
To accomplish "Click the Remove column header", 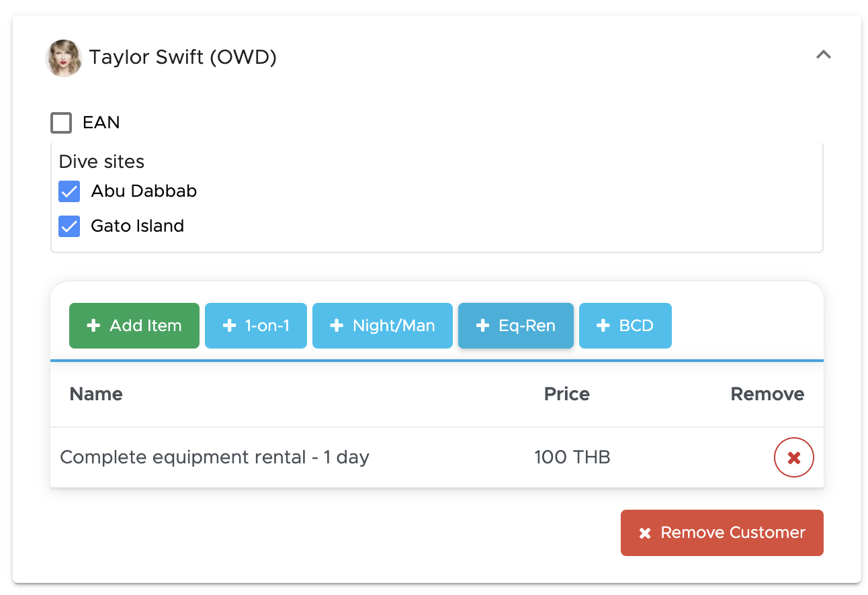I will [767, 394].
